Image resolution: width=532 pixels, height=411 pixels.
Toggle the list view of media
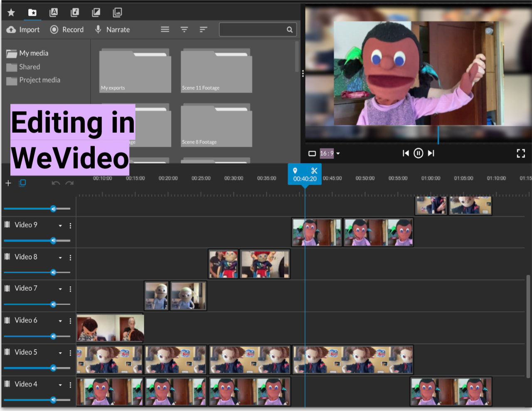(x=165, y=30)
